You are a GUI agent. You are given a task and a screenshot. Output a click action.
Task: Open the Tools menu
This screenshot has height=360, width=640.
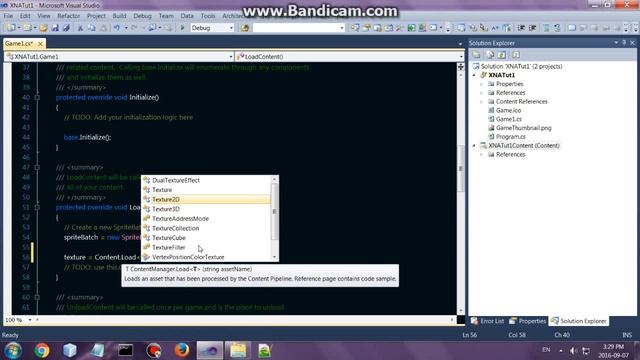tap(208, 16)
